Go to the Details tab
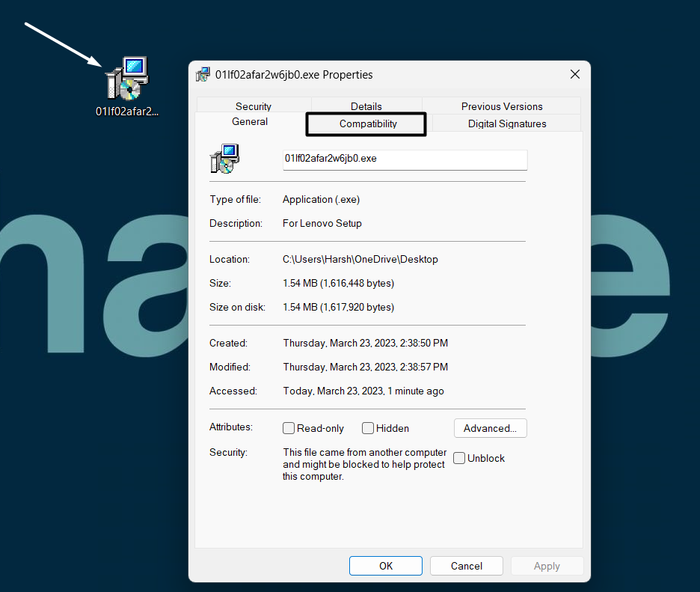 pyautogui.click(x=366, y=106)
